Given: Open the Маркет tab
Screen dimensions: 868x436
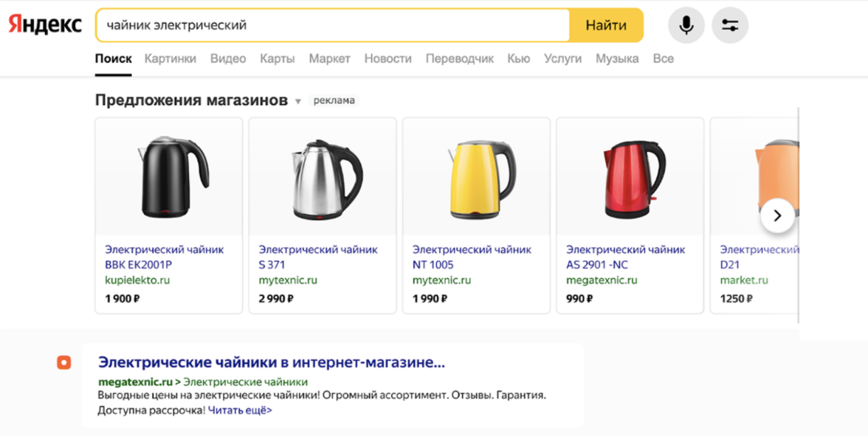Looking at the screenshot, I should (x=329, y=59).
